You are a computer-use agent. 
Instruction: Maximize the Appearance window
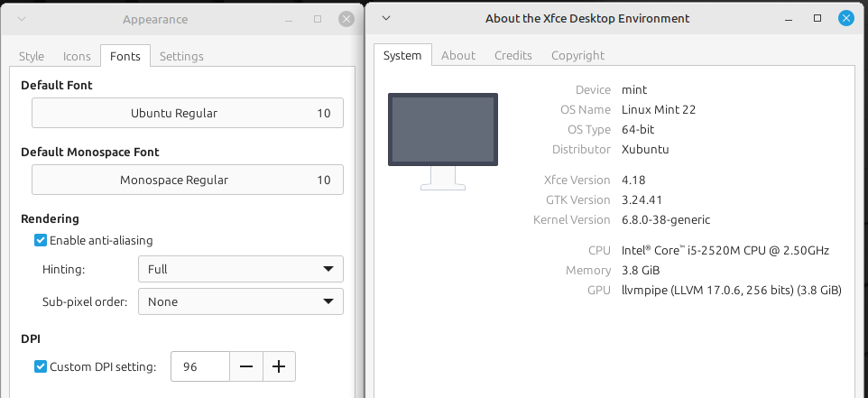click(318, 19)
